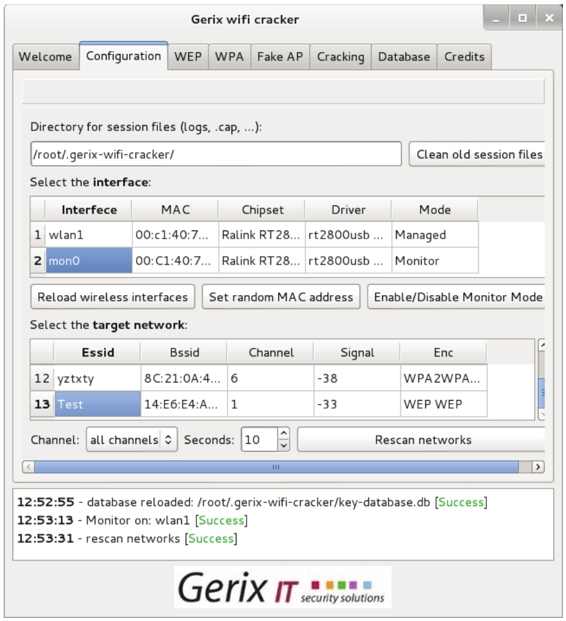Sort networks by the Channel column header
This screenshot has height=621, width=566.
[271, 352]
